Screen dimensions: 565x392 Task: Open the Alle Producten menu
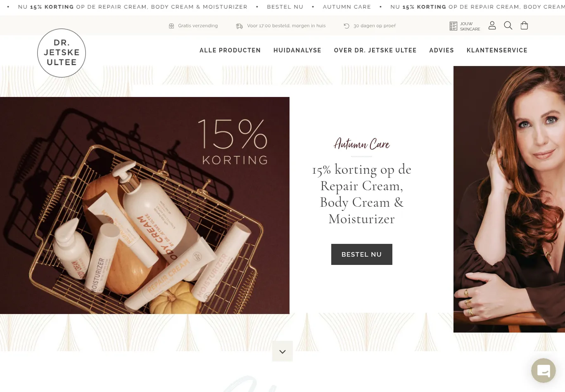(230, 50)
